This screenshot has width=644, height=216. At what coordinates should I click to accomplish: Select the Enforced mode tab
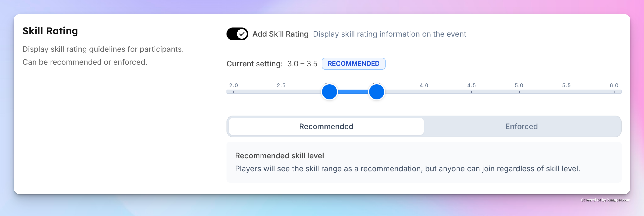click(x=522, y=126)
